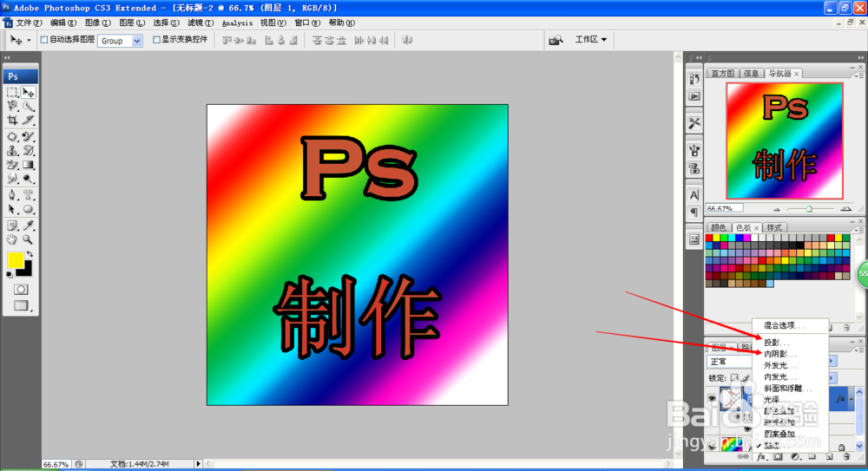Select the Move tool in the toolbox

tap(29, 93)
